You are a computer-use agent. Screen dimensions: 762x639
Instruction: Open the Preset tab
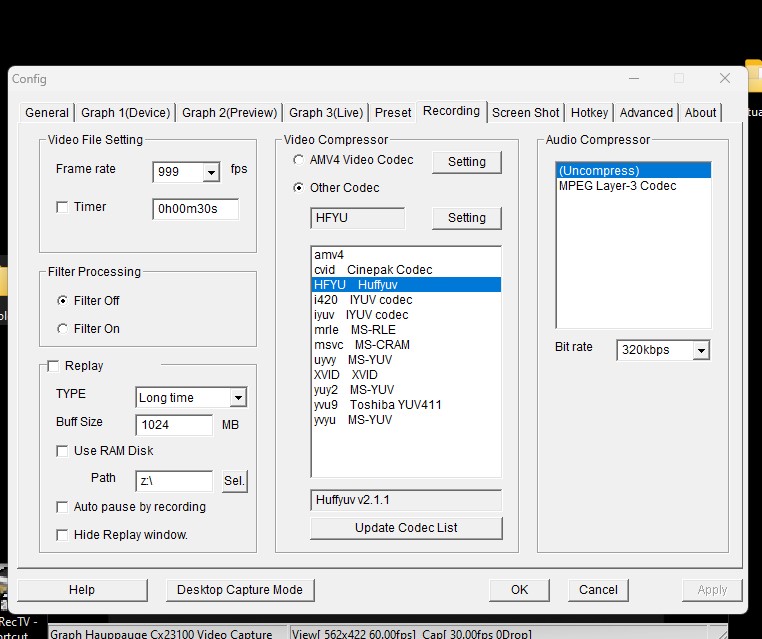[x=393, y=113]
